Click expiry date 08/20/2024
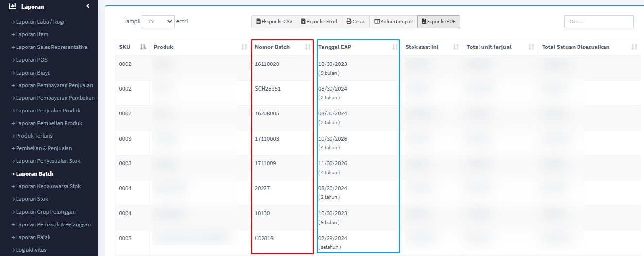The width and height of the screenshot is (644, 256). [x=333, y=188]
